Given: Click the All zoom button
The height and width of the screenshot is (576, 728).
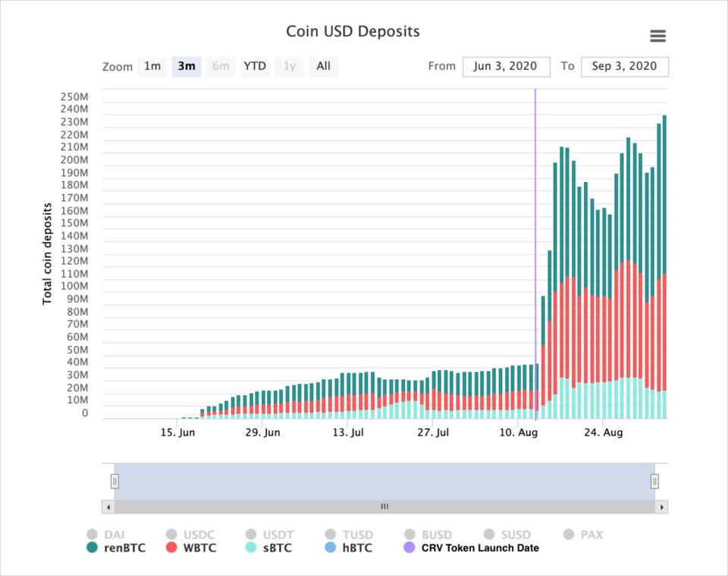Looking at the screenshot, I should click(323, 66).
